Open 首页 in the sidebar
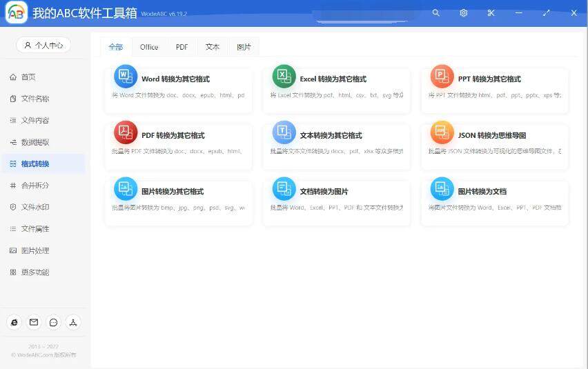 coord(43,77)
